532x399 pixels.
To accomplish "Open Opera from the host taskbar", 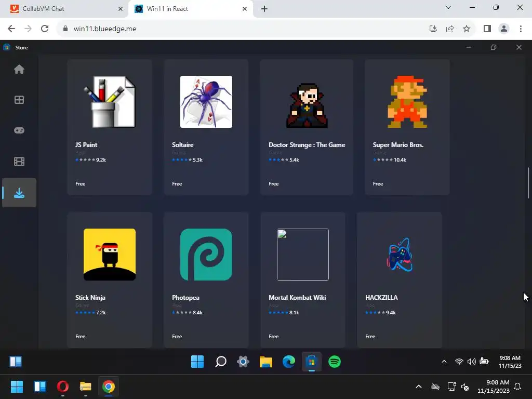I will click(x=63, y=387).
